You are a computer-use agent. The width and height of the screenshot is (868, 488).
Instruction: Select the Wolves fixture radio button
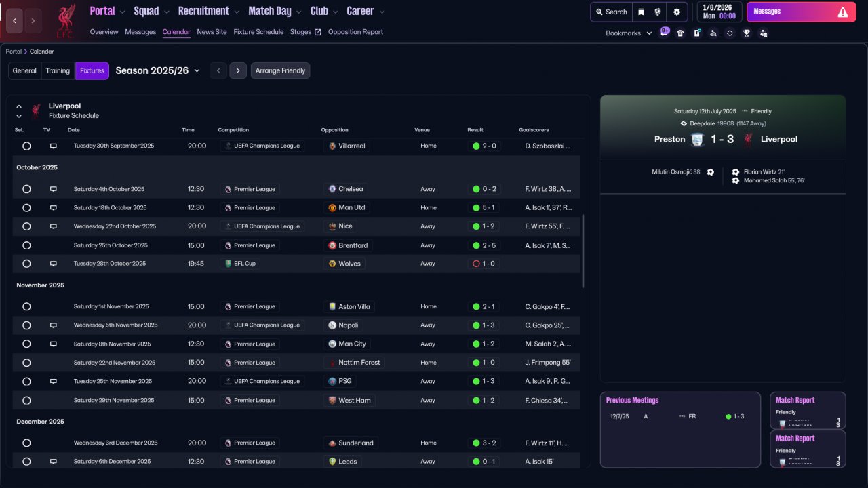[26, 264]
